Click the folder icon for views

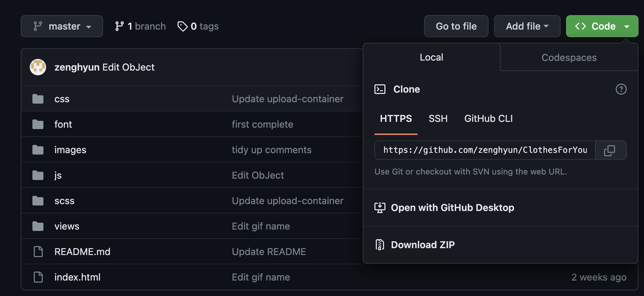click(x=38, y=226)
